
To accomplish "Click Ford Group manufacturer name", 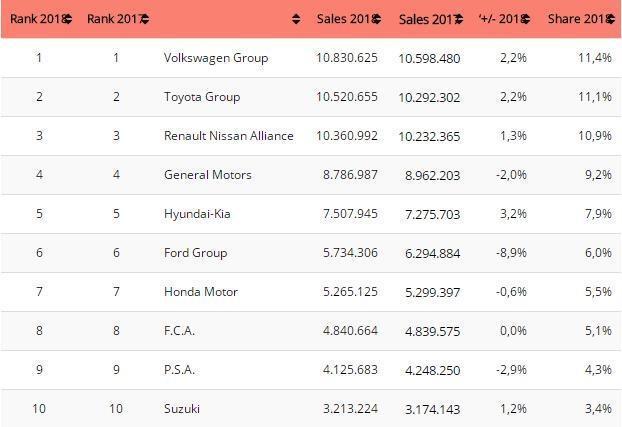I will coord(195,253).
